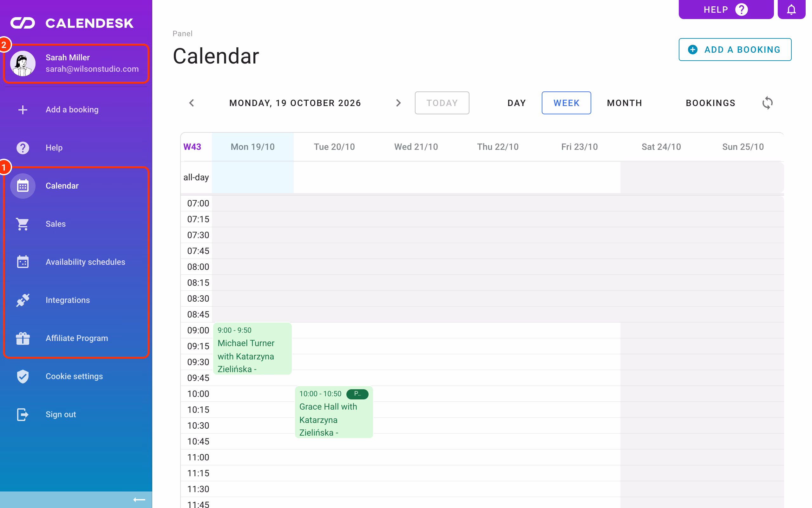Click the Sign out label

point(61,414)
